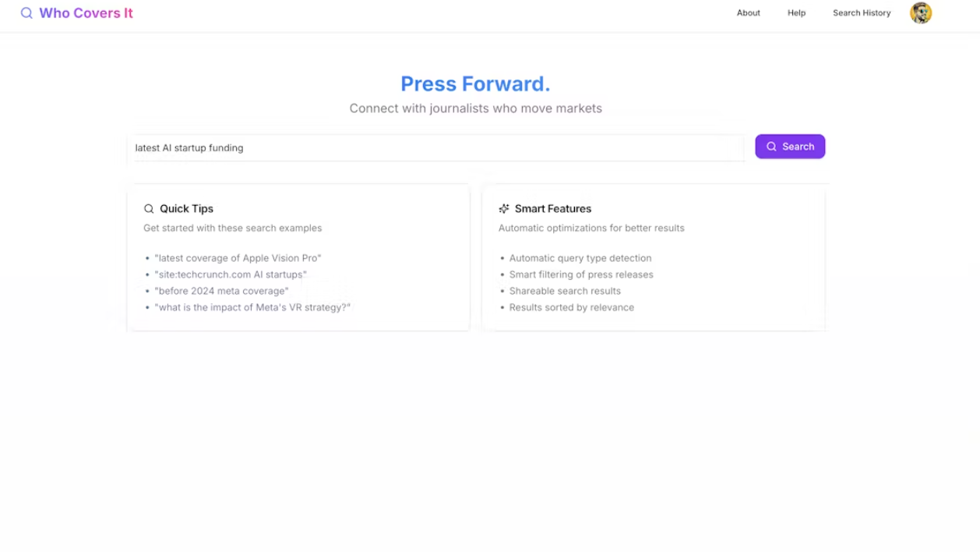Screen dimensions: 980x552
Task: Click the "Smart filtering of press releases" item
Action: pos(581,274)
